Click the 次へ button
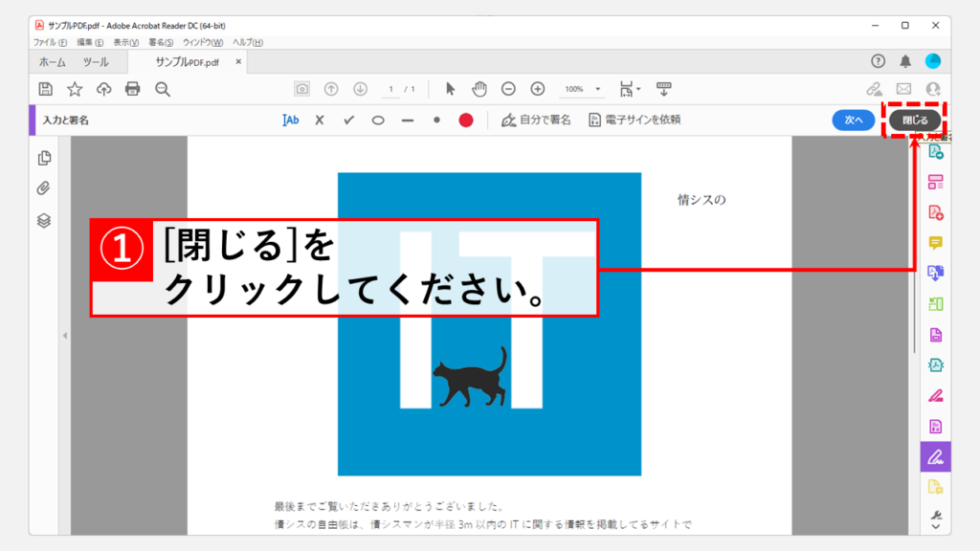Screen dimensions: 980x551 [853, 120]
